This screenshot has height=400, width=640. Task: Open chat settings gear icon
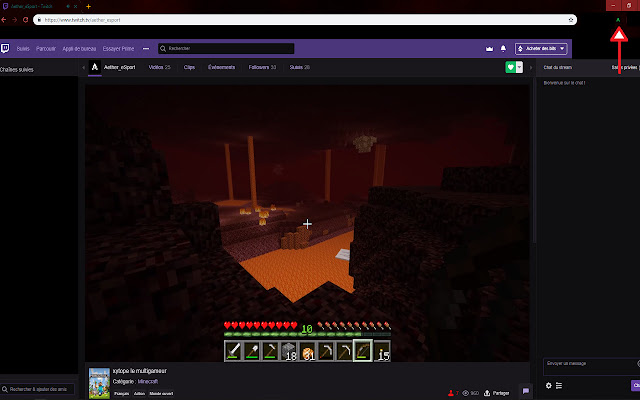click(x=549, y=386)
